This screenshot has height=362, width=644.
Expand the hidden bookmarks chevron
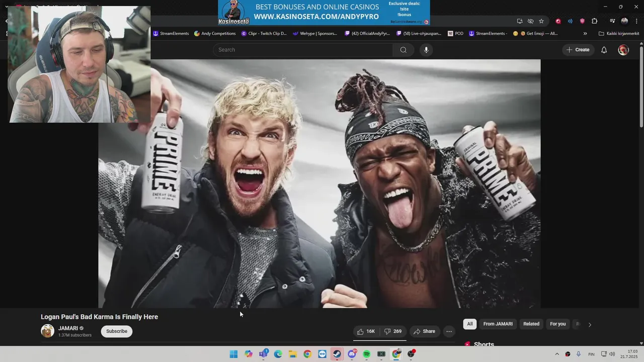click(585, 34)
